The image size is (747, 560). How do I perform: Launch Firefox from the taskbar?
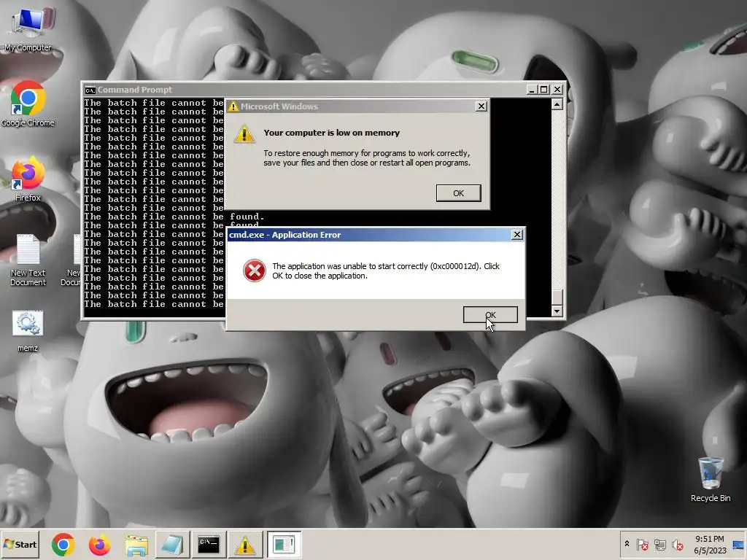(99, 544)
